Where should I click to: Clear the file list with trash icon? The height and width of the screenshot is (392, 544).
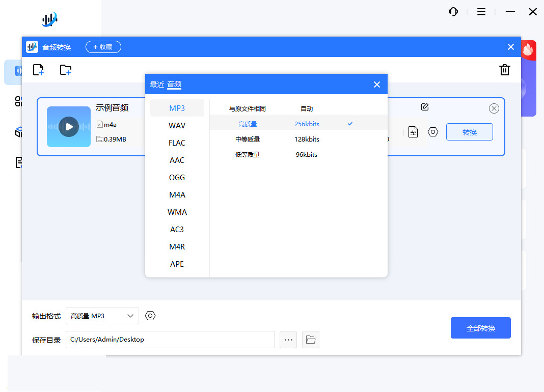tap(505, 70)
